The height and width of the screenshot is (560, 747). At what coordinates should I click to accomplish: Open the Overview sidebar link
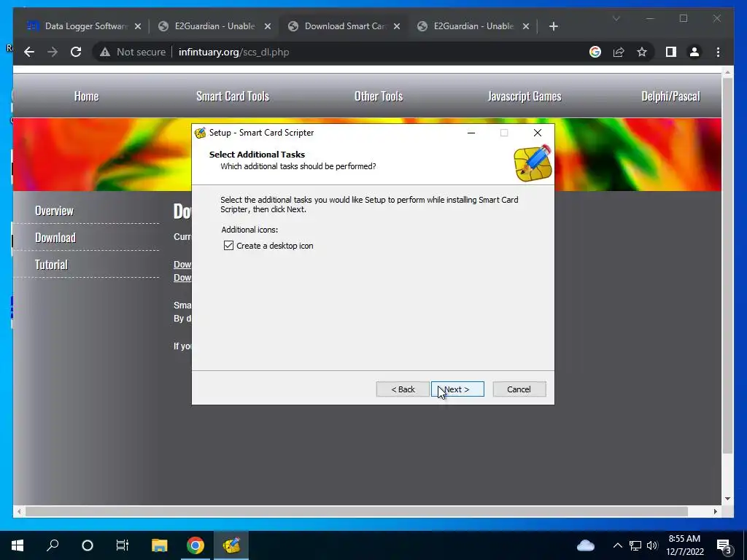54,211
